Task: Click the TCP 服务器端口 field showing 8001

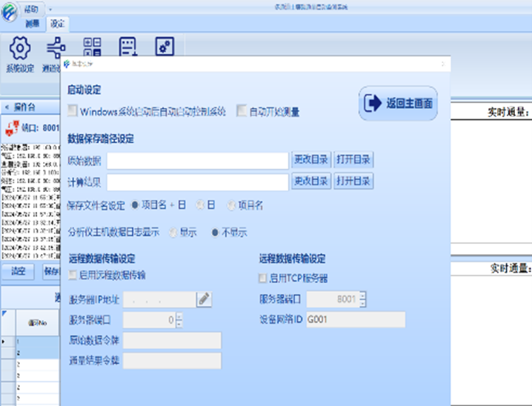Action: [333, 299]
